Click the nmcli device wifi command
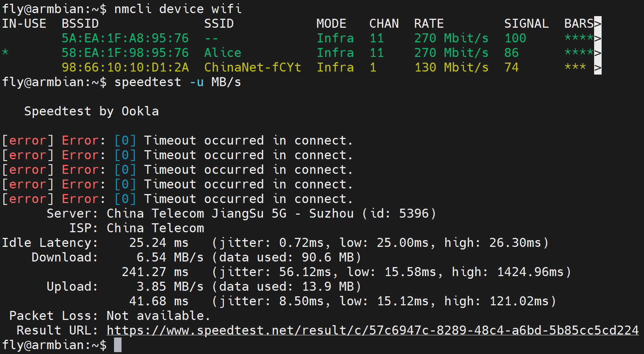The height and width of the screenshot is (354, 644). click(x=178, y=9)
